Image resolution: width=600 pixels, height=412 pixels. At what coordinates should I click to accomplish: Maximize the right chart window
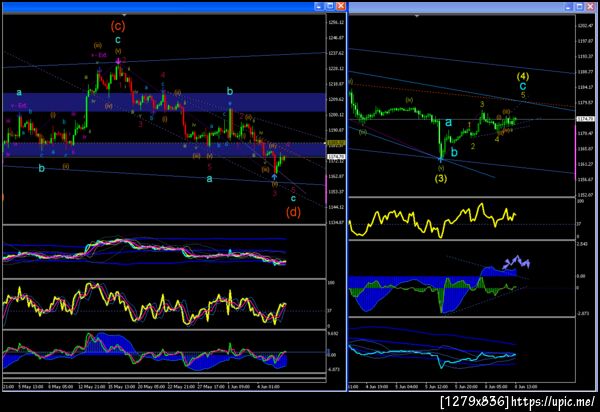coord(579,7)
